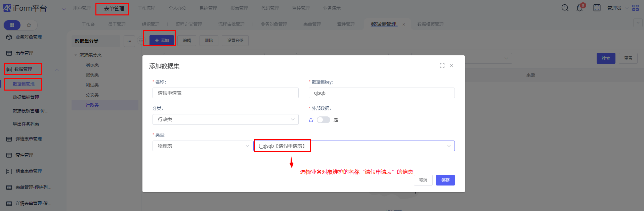Click the search magnifier icon in header
This screenshot has height=211, width=644.
click(x=565, y=8)
